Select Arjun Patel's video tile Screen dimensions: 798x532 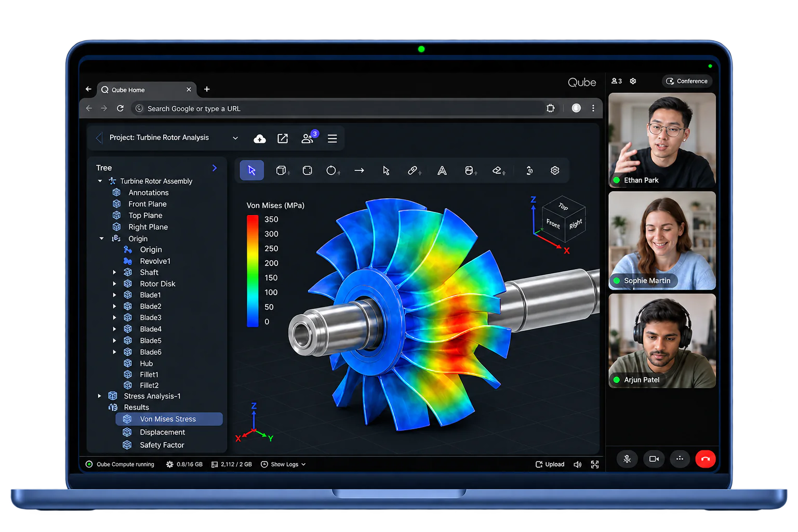click(x=662, y=341)
